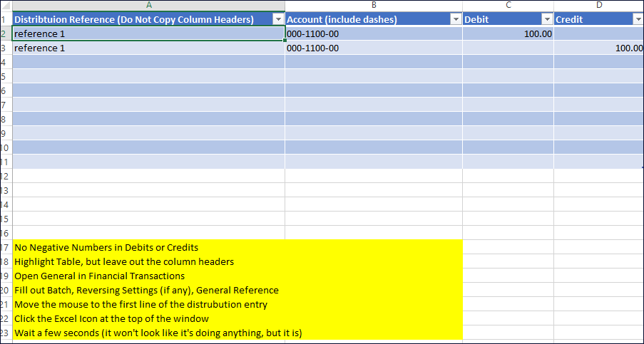644x344 pixels.
Task: Select account 000-1100-00 in row 3
Action: (x=374, y=48)
